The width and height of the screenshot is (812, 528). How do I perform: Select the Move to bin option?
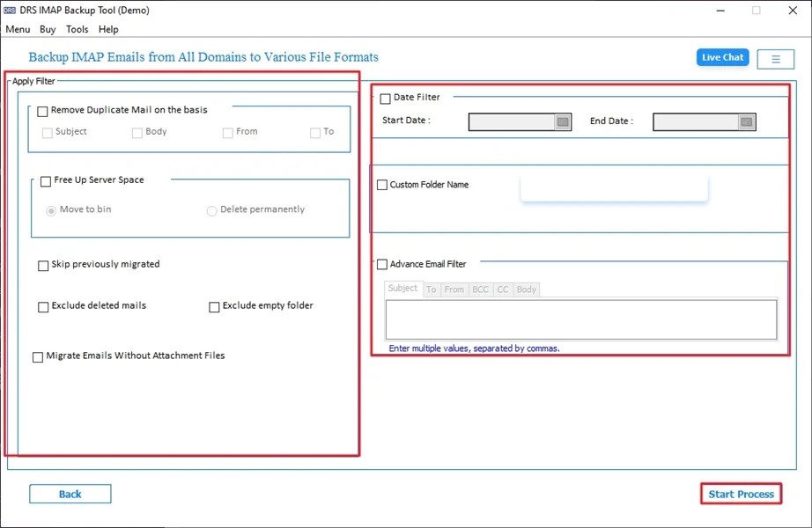point(51,209)
